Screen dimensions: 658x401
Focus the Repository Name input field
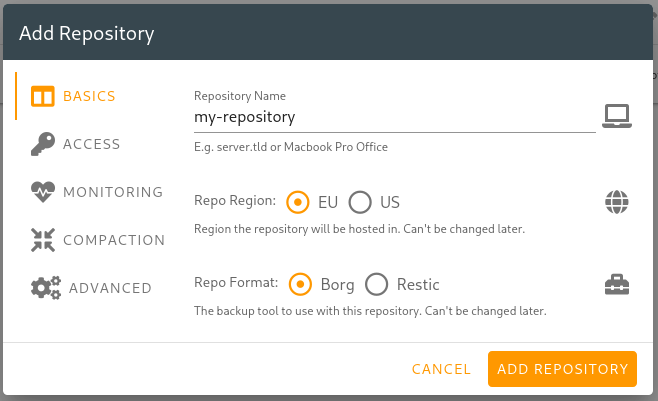[x=394, y=117]
